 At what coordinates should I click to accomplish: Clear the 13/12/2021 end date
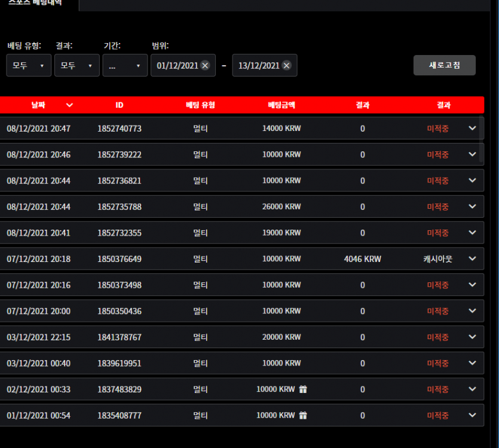287,66
